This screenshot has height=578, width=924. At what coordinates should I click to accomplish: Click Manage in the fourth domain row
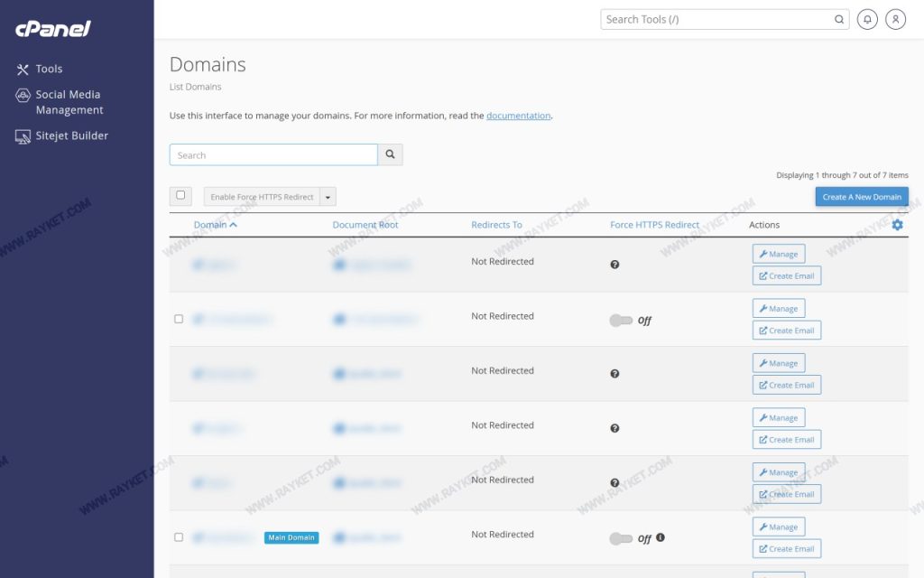point(779,417)
